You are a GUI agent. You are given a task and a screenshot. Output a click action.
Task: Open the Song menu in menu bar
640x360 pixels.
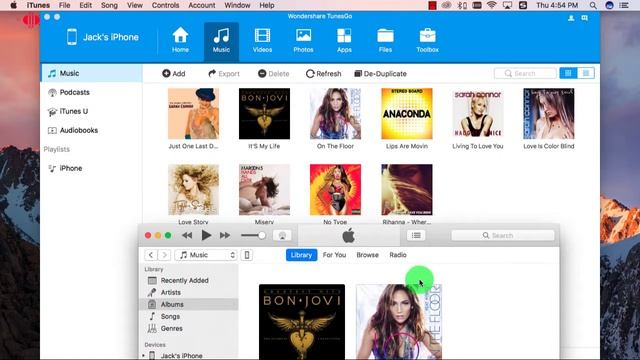click(x=109, y=5)
